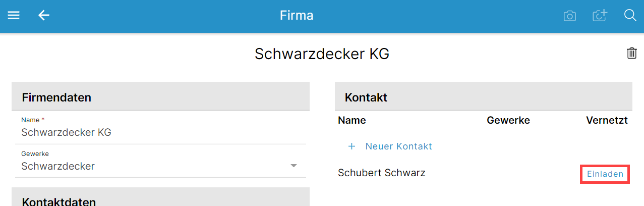Select the Schubert Schwarz contact row

[483, 173]
